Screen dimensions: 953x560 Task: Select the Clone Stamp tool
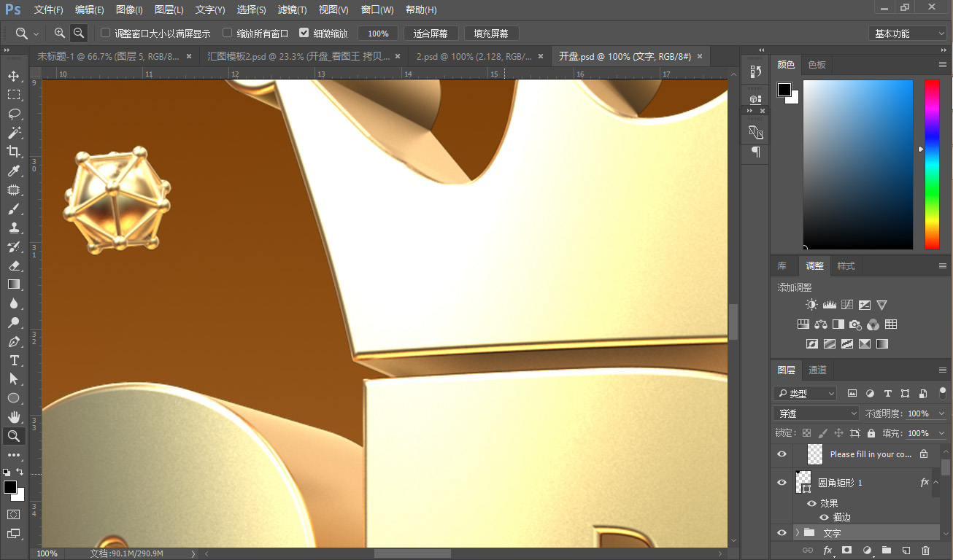pyautogui.click(x=13, y=227)
